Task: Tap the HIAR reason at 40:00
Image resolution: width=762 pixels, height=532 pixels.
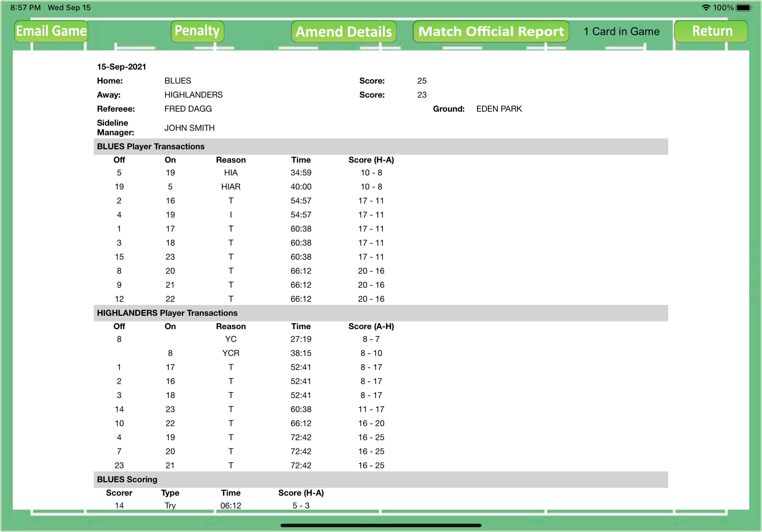Action: click(231, 187)
